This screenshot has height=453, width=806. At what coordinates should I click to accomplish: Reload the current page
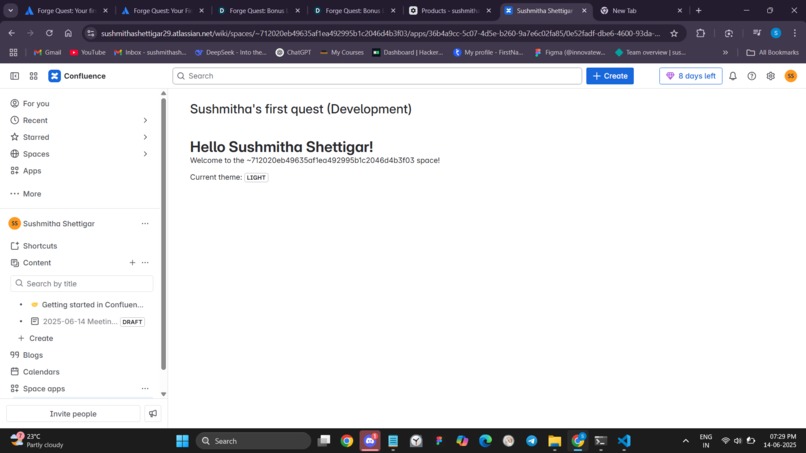pos(49,33)
